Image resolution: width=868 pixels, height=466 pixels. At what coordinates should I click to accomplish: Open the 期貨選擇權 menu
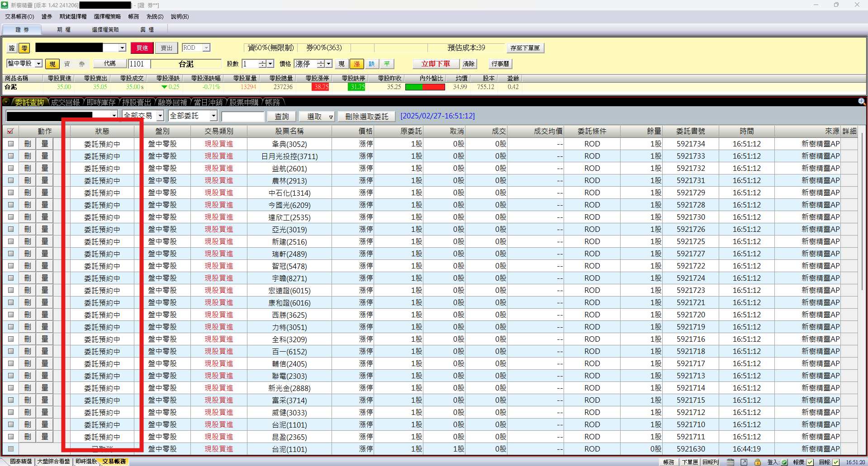tap(73, 17)
